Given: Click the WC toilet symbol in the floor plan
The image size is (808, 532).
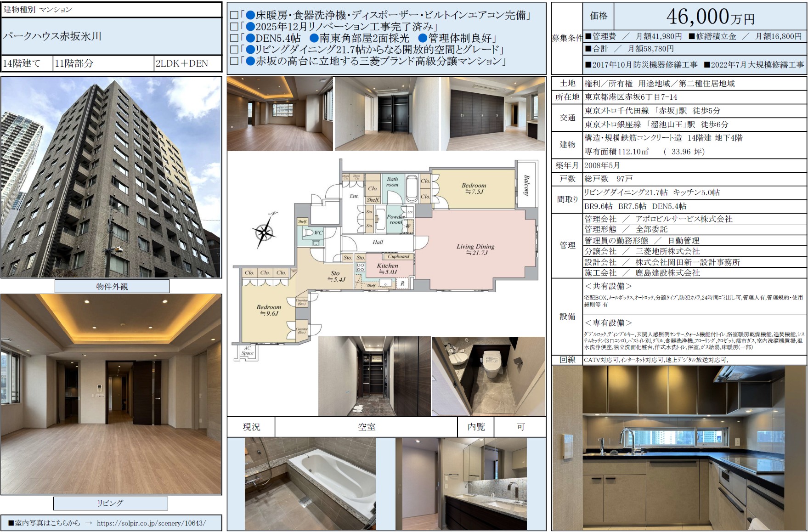Looking at the screenshot, I should (308, 233).
